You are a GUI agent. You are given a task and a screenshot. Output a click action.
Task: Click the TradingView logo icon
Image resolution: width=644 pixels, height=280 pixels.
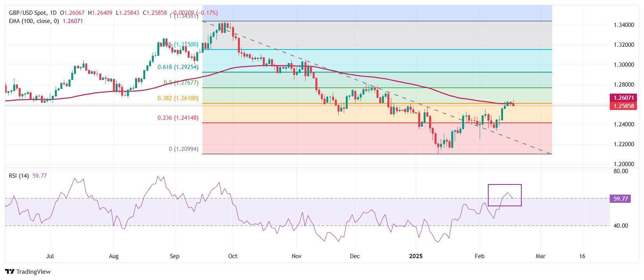tap(10, 272)
